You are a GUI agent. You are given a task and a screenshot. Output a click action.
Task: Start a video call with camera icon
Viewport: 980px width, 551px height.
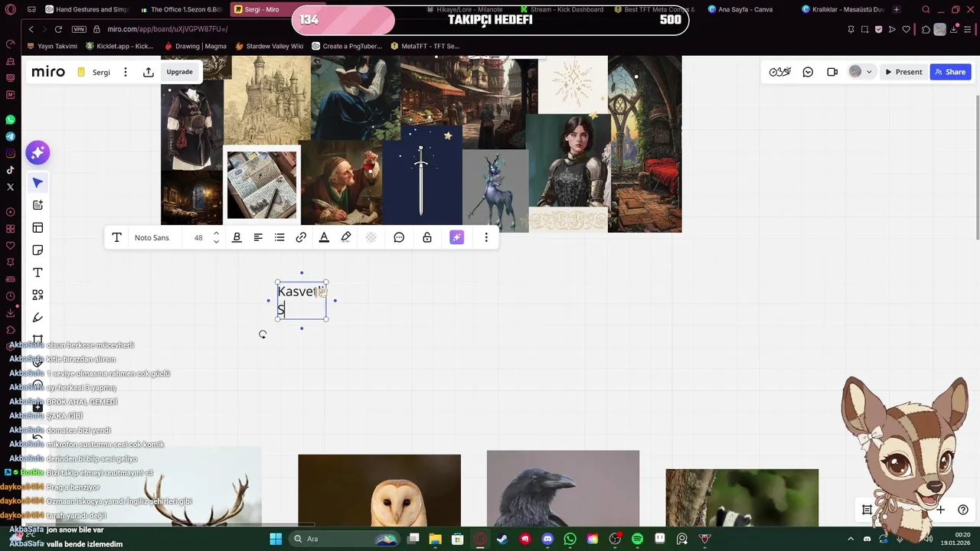832,72
